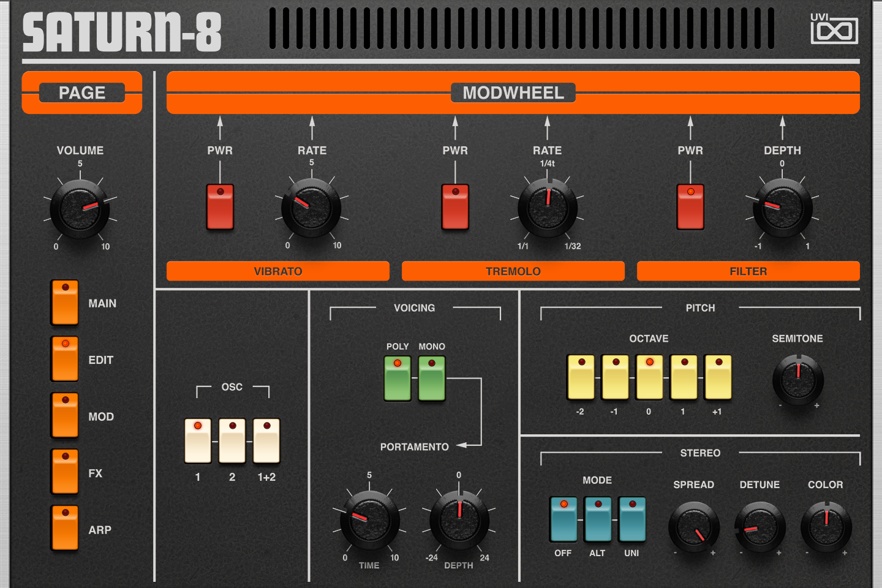This screenshot has height=588, width=882.
Task: Click the OSC section title
Action: click(232, 387)
